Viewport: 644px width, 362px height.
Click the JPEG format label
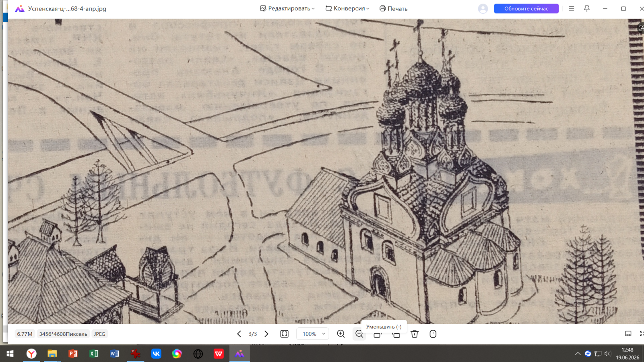pos(99,334)
